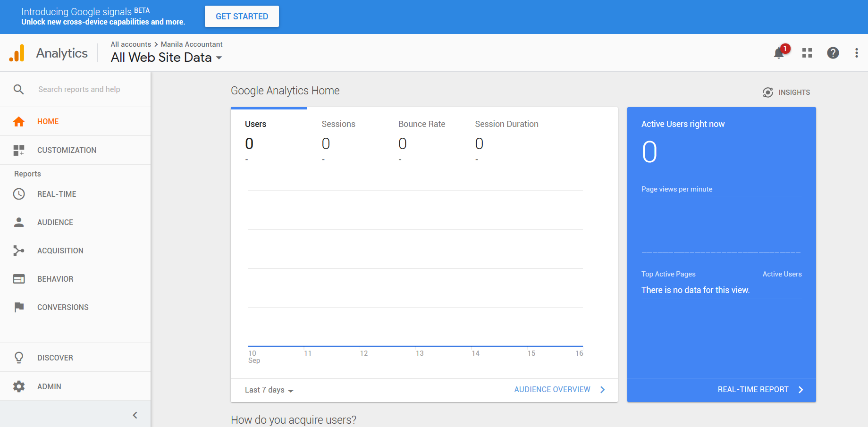Screen dimensions: 868x427
Task: Switch to the Bounce Rate tab
Action: click(421, 124)
